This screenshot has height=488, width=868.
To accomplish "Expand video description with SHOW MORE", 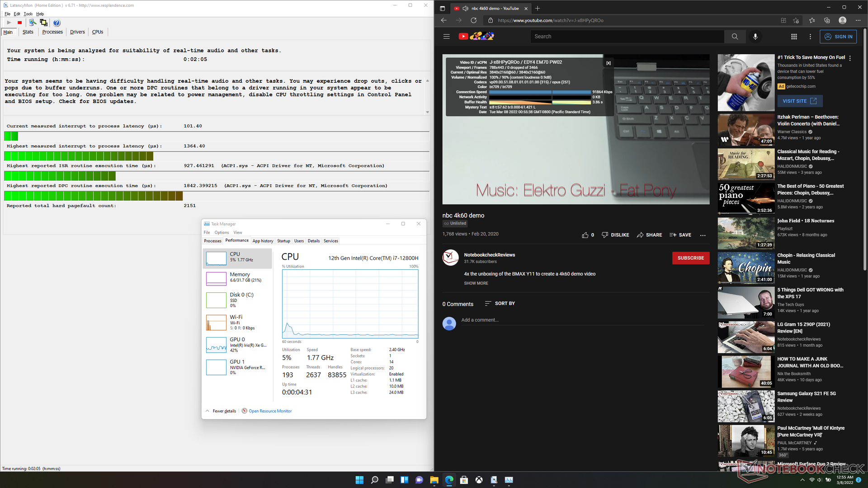I will [x=476, y=283].
